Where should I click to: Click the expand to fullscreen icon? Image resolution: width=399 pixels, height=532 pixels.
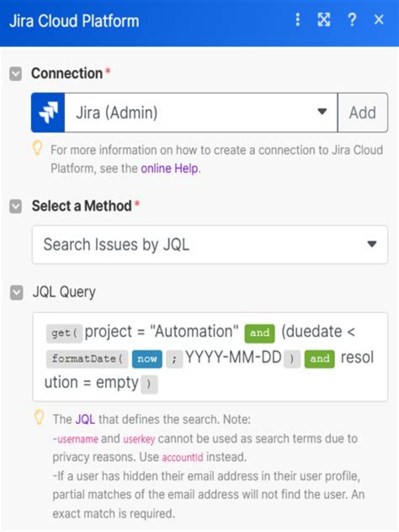click(x=324, y=20)
